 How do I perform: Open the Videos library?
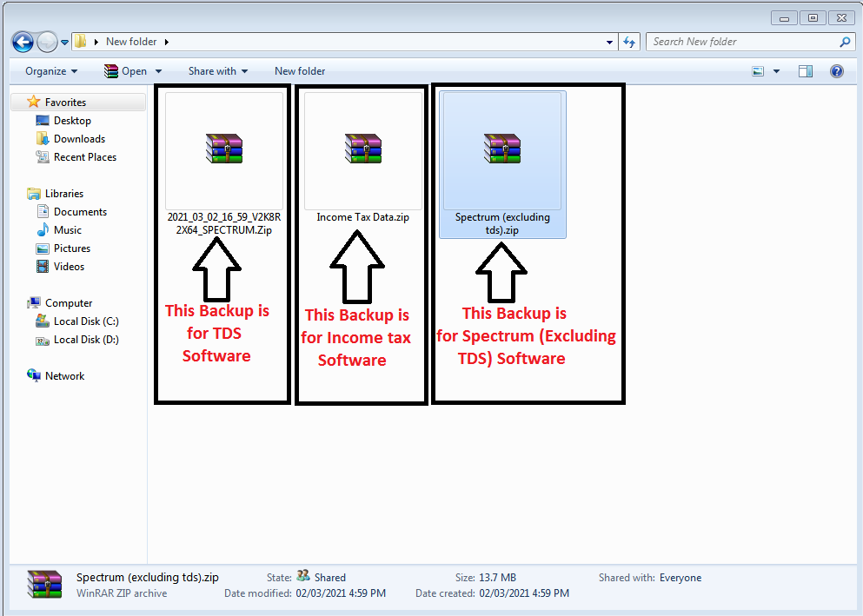tap(69, 266)
